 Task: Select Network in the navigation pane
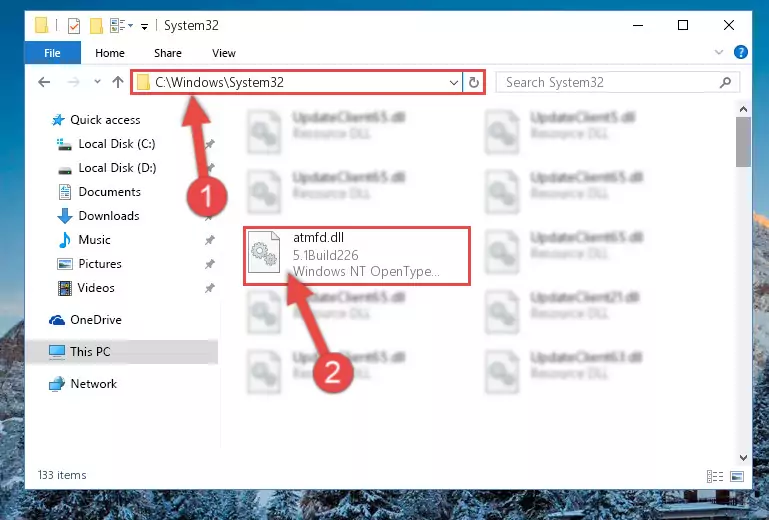93,384
